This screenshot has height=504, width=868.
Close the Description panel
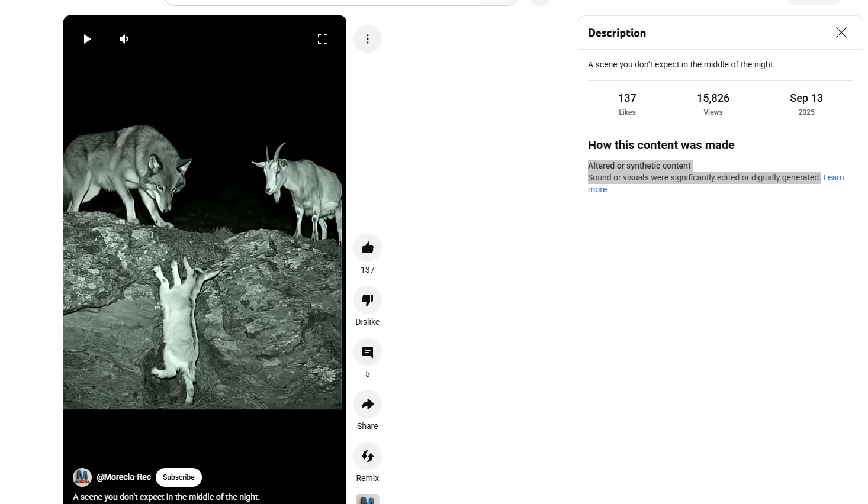pos(841,33)
